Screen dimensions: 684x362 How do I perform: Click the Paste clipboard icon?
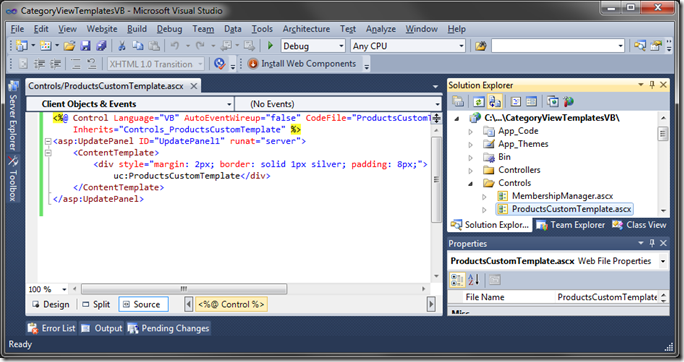(x=154, y=46)
